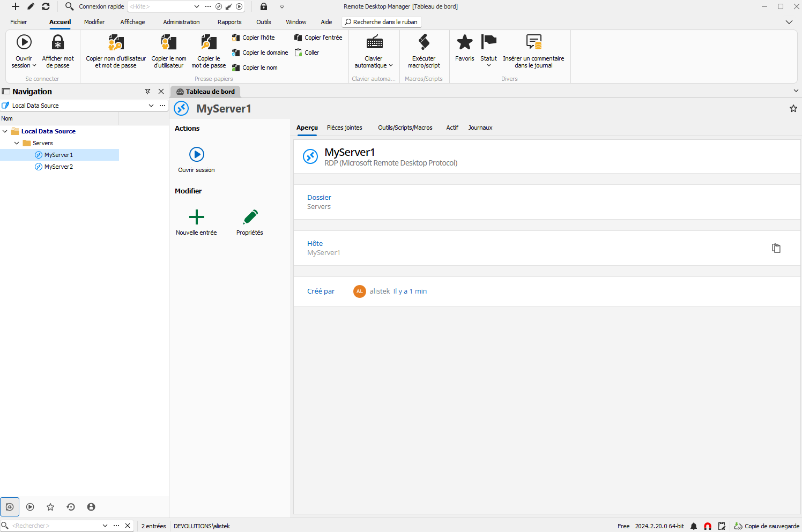The height and width of the screenshot is (532, 802).
Task: Click the favorites star icon at bottom
Action: (50, 507)
